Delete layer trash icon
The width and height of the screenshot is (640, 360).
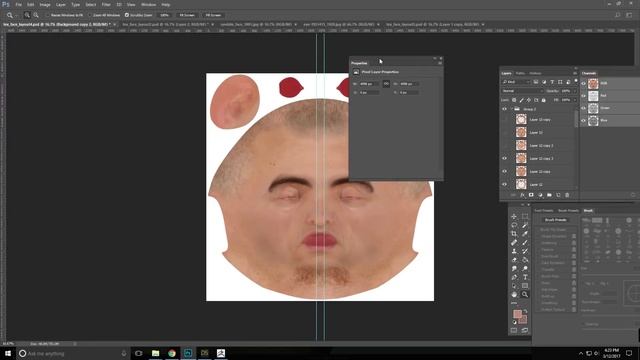click(567, 195)
